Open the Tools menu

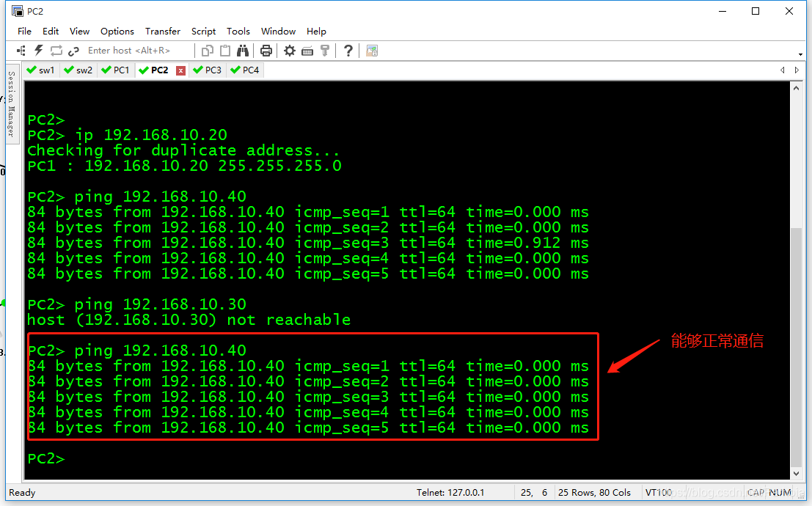click(238, 31)
